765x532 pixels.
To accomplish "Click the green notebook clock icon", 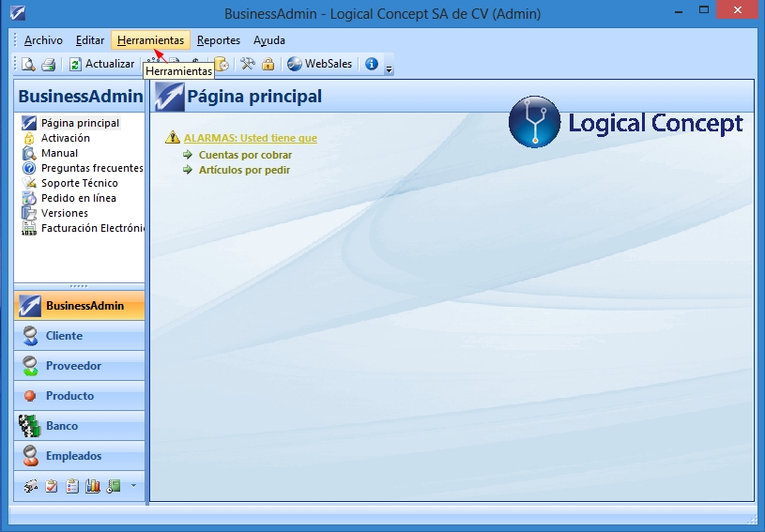I will click(x=114, y=486).
